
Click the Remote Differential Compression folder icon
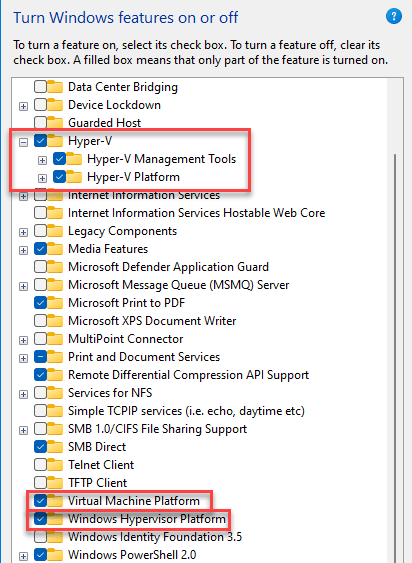pos(55,375)
